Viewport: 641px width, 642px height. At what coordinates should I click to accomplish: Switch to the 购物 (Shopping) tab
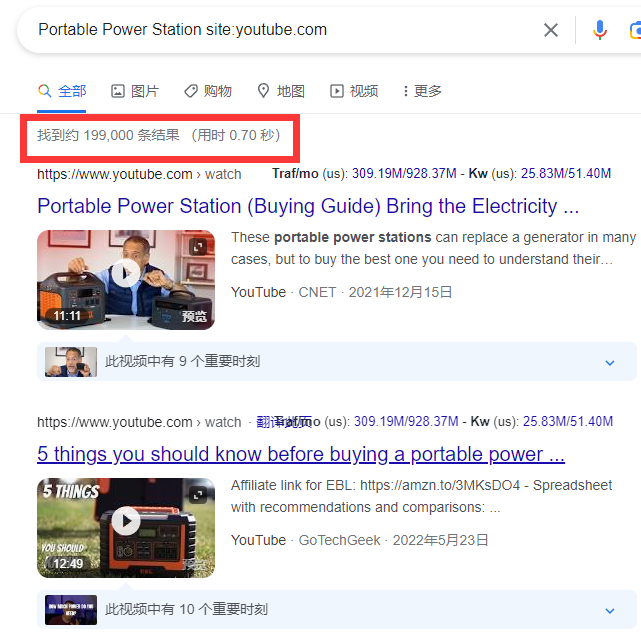(x=208, y=91)
